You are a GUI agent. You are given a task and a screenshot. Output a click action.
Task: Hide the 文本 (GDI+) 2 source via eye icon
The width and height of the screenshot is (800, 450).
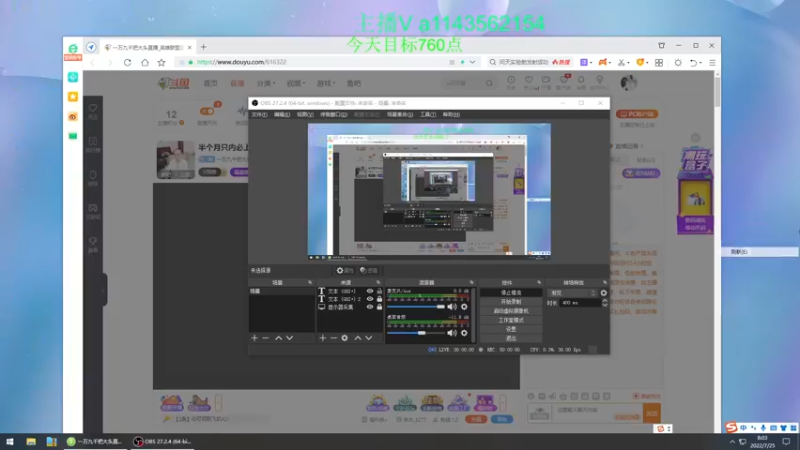(x=370, y=299)
